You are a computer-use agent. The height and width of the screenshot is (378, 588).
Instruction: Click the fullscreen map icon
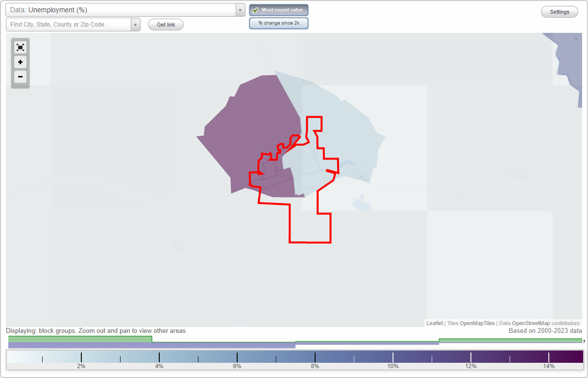click(x=20, y=47)
